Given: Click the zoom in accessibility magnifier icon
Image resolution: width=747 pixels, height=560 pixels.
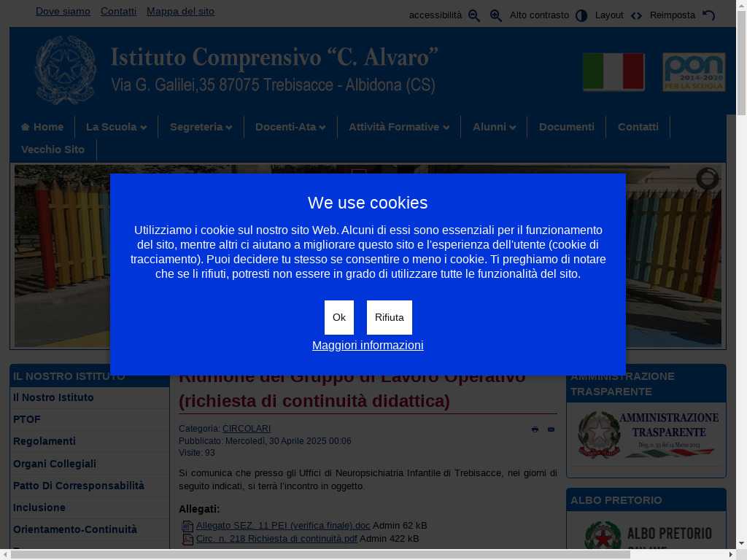Looking at the screenshot, I should click(495, 16).
